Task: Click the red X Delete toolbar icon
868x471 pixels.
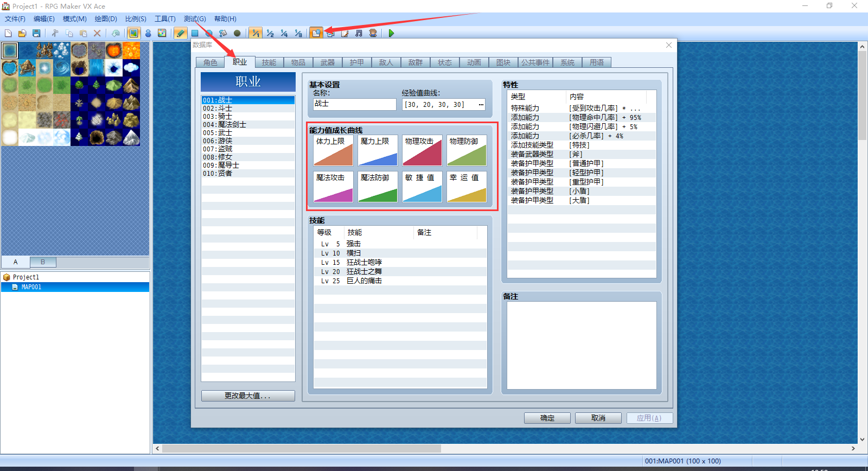Action: tap(98, 33)
